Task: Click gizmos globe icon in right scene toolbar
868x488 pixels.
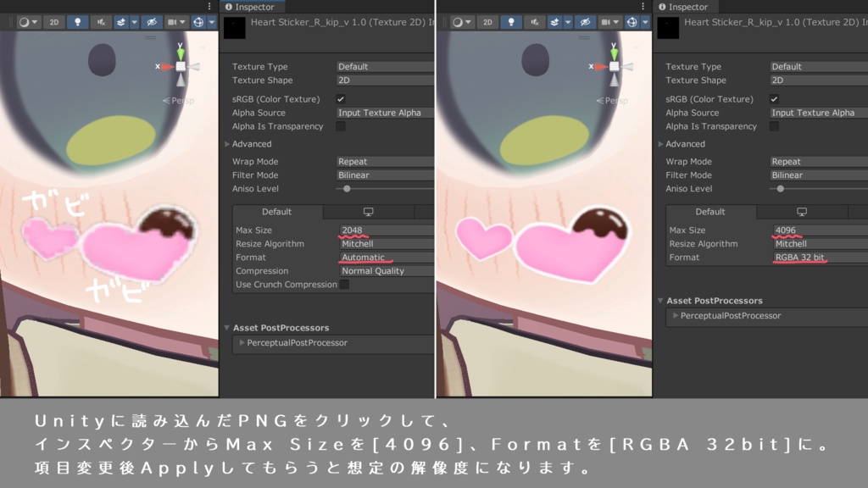Action: (x=632, y=22)
